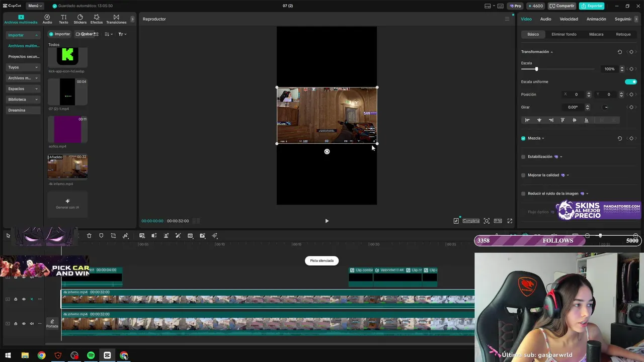This screenshot has width=644, height=362.
Task: Unmute the selected 4k inferno track
Action: (x=32, y=299)
